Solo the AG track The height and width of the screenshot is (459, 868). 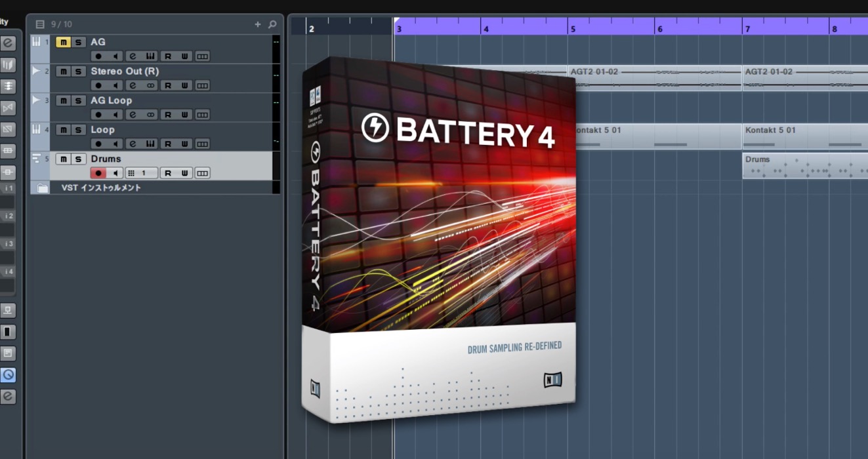pos(78,42)
